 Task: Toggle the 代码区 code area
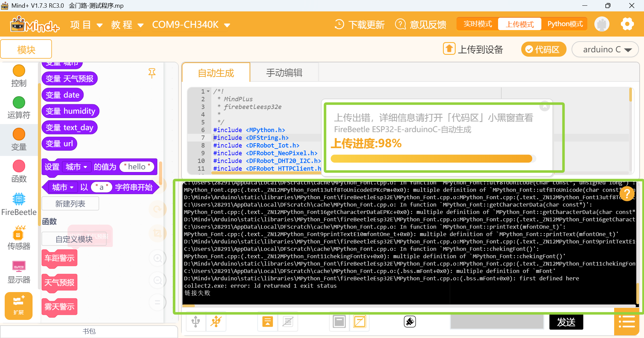pyautogui.click(x=543, y=50)
